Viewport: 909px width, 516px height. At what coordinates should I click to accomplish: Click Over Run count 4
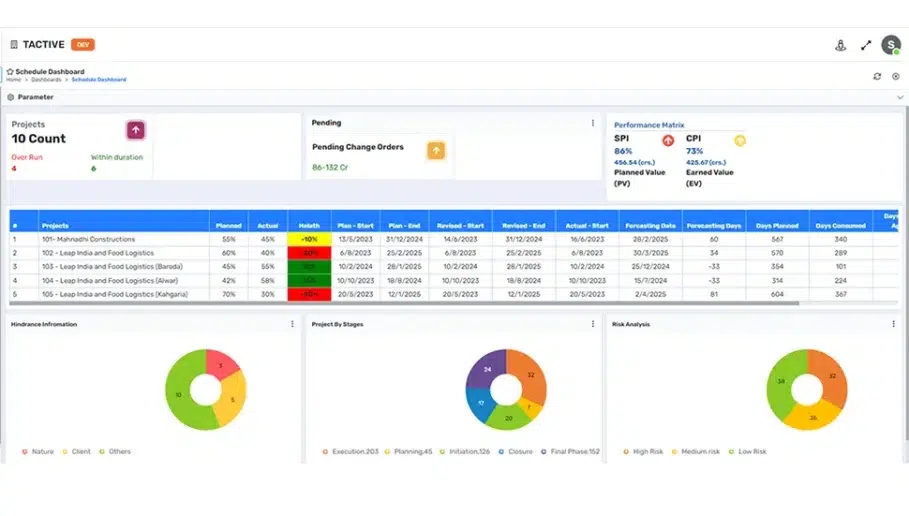pos(14,169)
